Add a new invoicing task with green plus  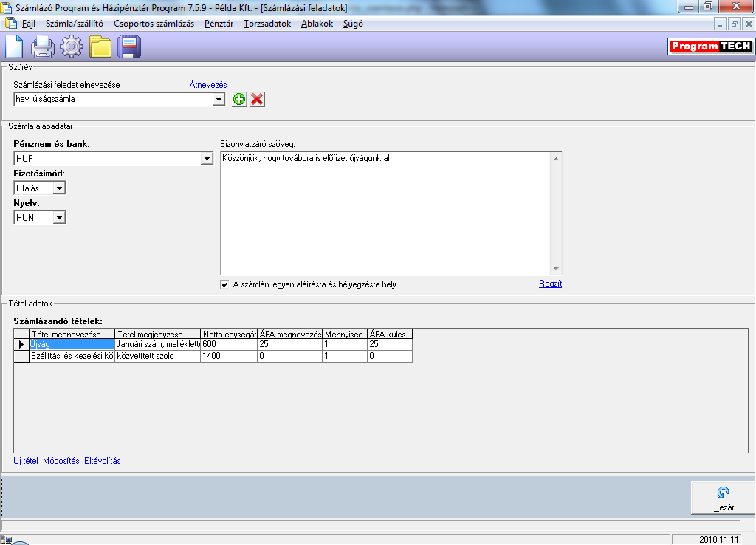239,100
